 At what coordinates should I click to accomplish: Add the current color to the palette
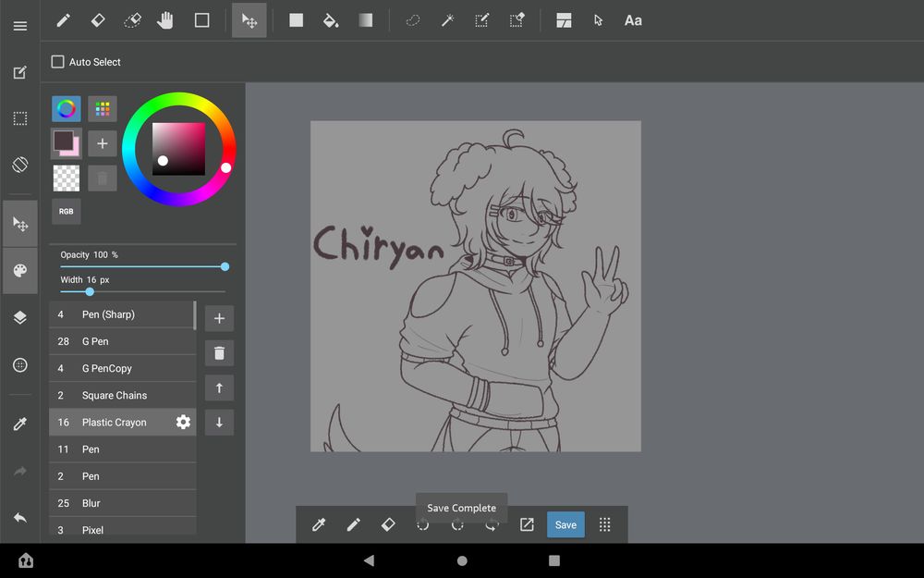tap(103, 143)
